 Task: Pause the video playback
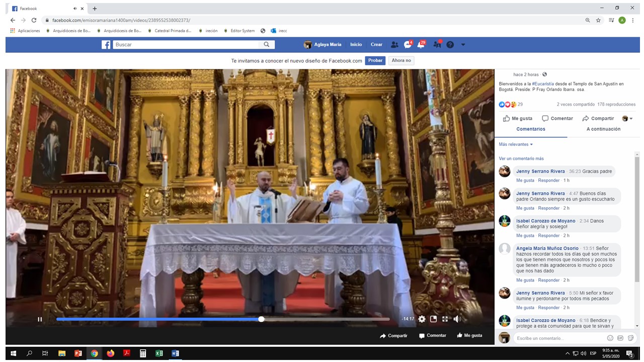tap(40, 319)
